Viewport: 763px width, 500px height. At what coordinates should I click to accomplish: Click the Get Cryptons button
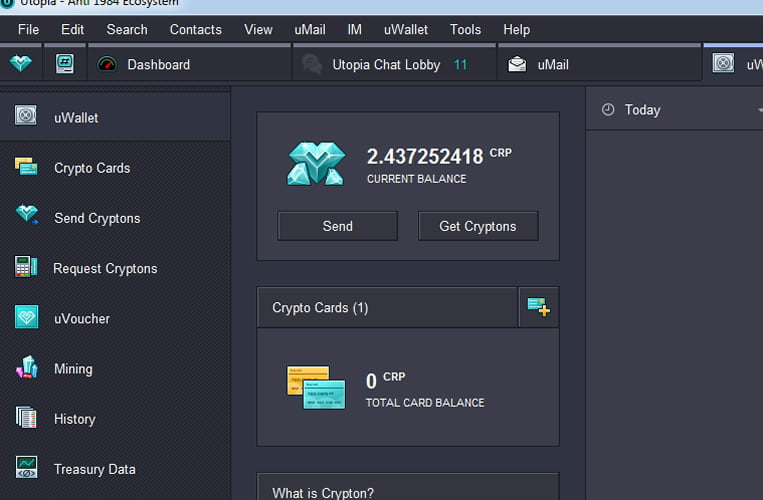click(478, 226)
